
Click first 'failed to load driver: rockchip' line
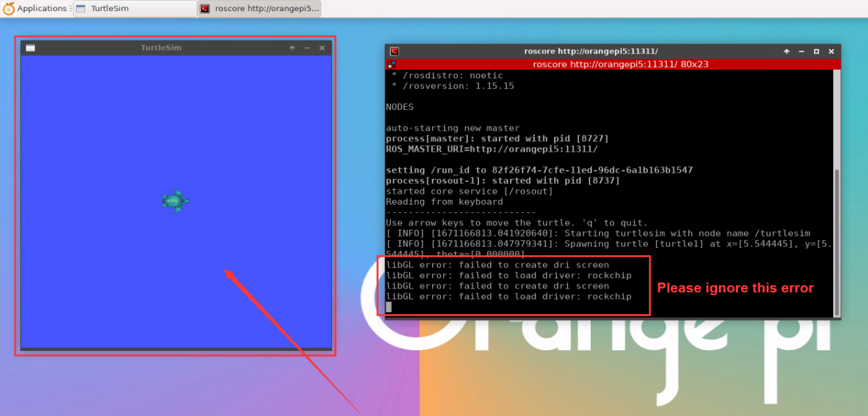tap(509, 275)
